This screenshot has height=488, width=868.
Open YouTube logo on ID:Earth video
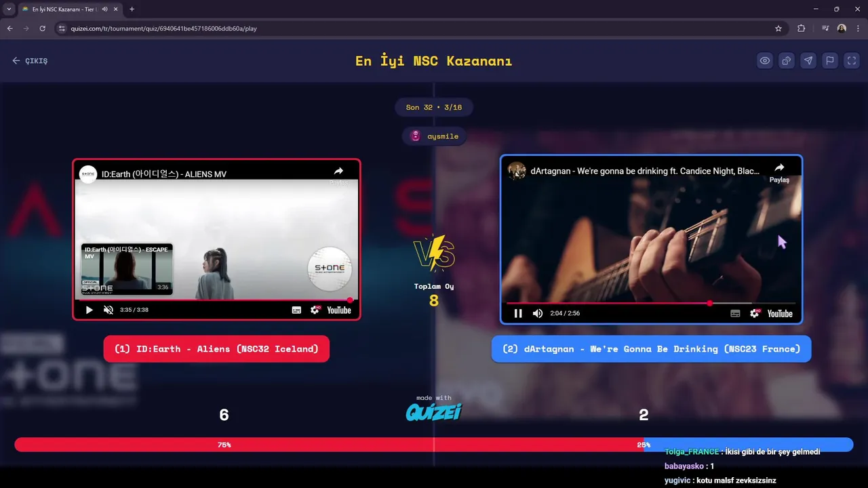(339, 310)
